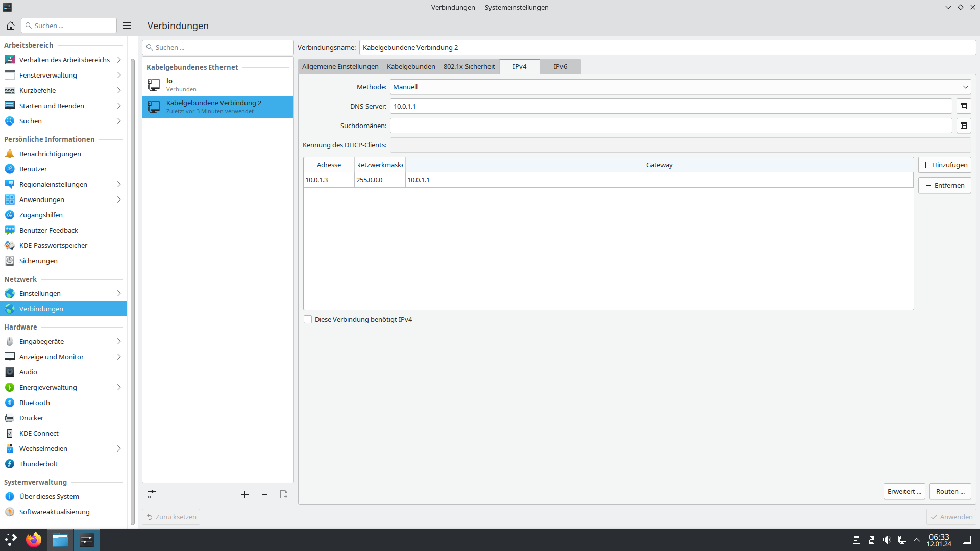Open the hamburger menu next to the search field

pos(127,26)
